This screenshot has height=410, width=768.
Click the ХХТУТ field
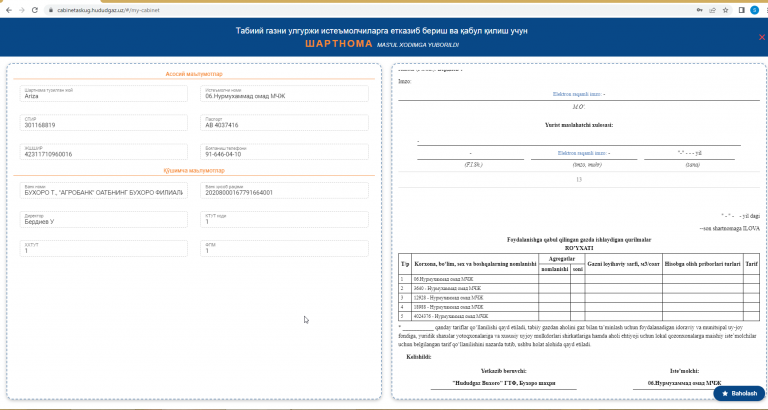103,248
